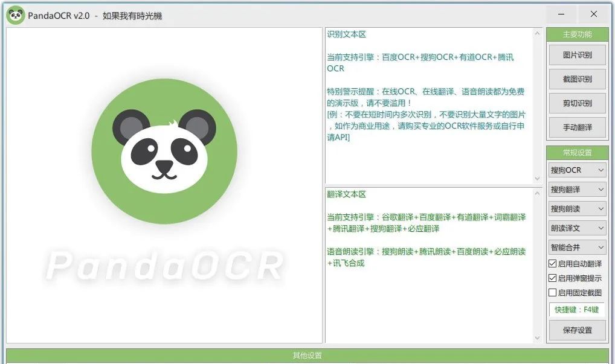Click the 主要功能 section header
Image resolution: width=615 pixels, height=364 pixels.
(x=578, y=34)
